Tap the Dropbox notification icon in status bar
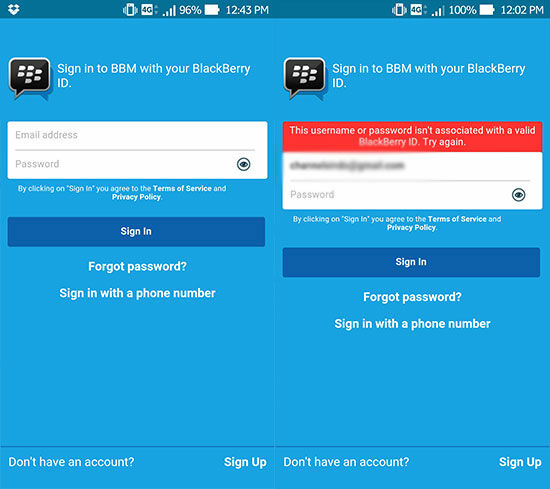 point(14,9)
